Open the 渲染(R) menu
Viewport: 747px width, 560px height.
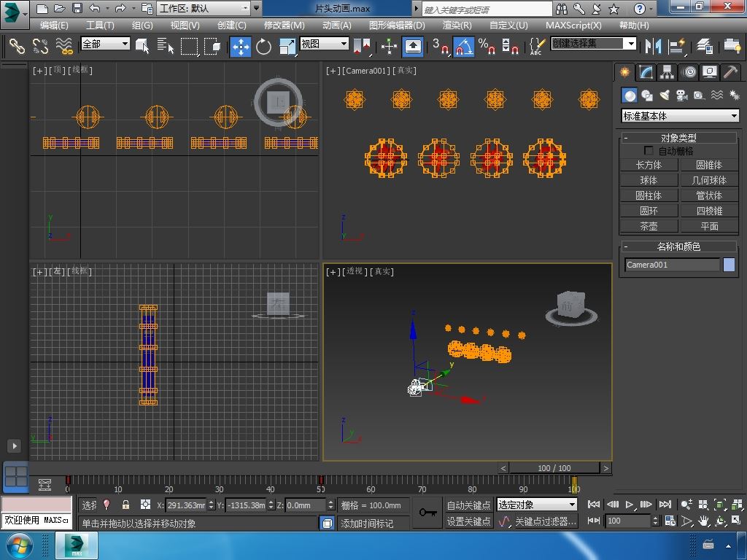click(457, 25)
